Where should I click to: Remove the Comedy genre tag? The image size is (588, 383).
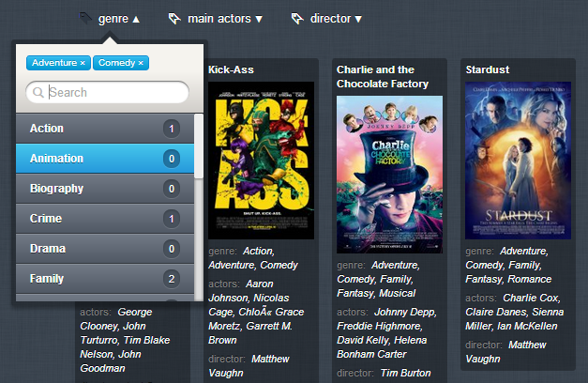141,63
